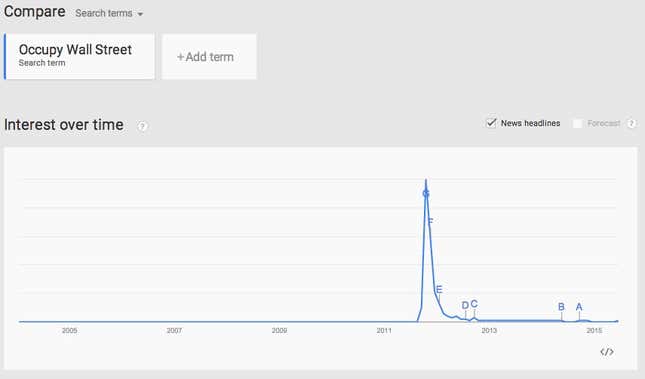Select news headline marker A
This screenshot has width=645, height=379.
[579, 307]
